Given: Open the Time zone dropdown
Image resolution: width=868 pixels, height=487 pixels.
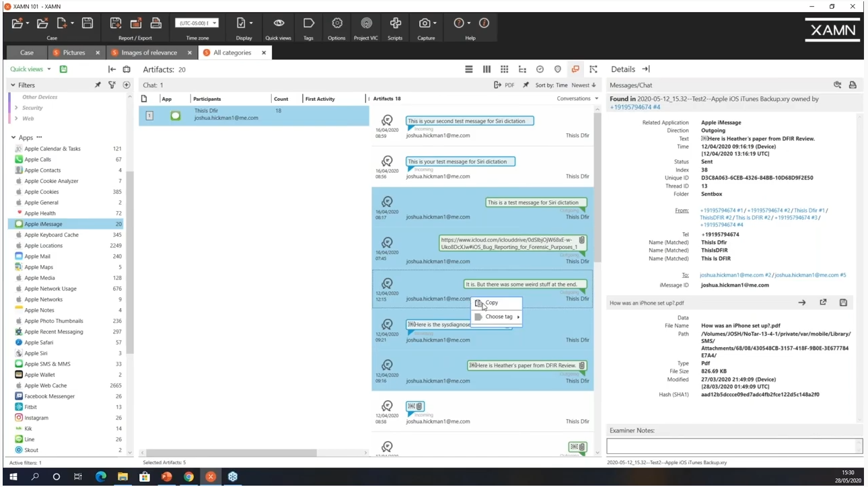Looking at the screenshot, I should point(196,24).
